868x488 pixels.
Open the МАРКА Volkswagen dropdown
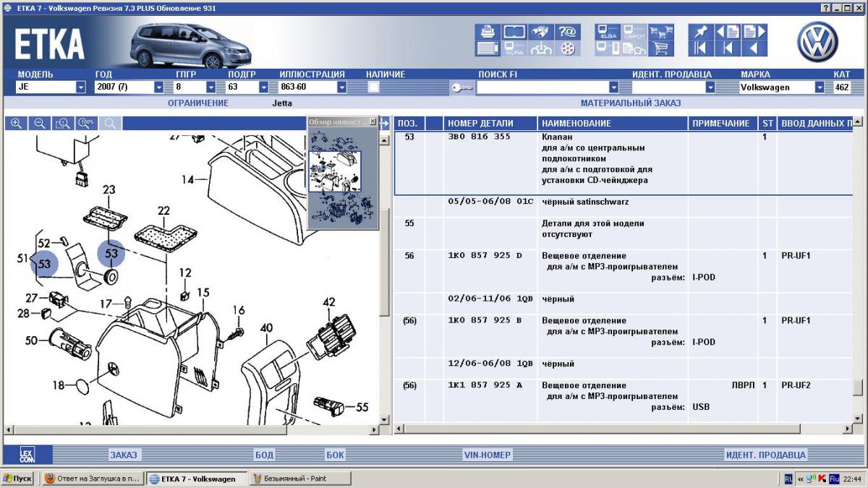819,87
